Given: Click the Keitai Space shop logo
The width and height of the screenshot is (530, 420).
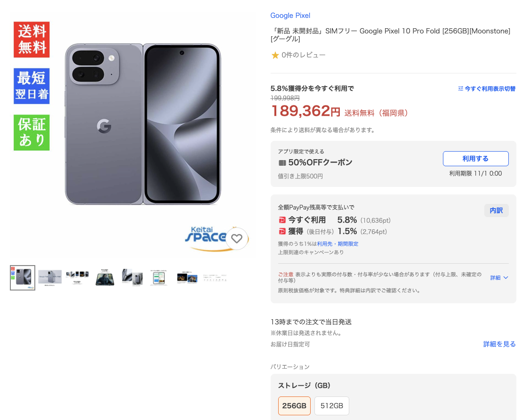Looking at the screenshot, I should pyautogui.click(x=205, y=238).
